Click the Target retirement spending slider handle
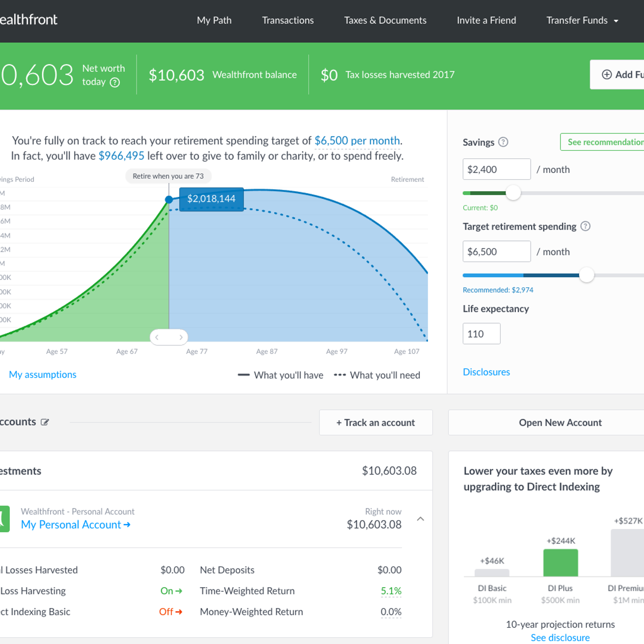The width and height of the screenshot is (644, 644). [x=587, y=275]
